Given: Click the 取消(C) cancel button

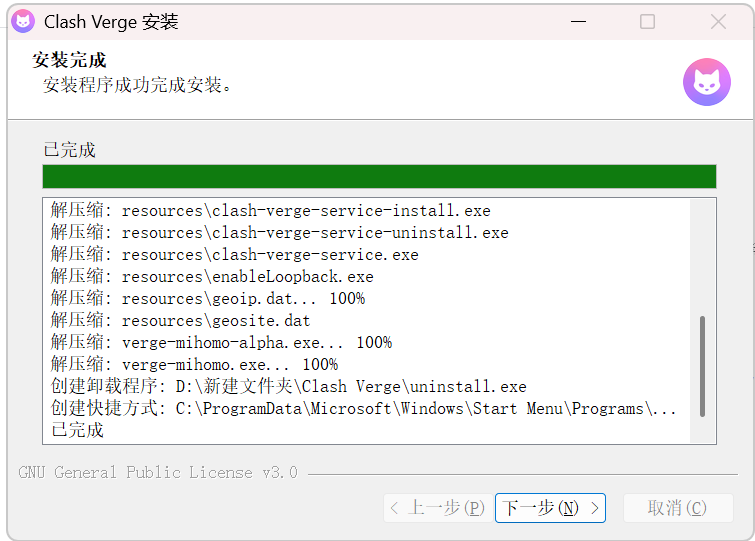Looking at the screenshot, I should [x=678, y=508].
